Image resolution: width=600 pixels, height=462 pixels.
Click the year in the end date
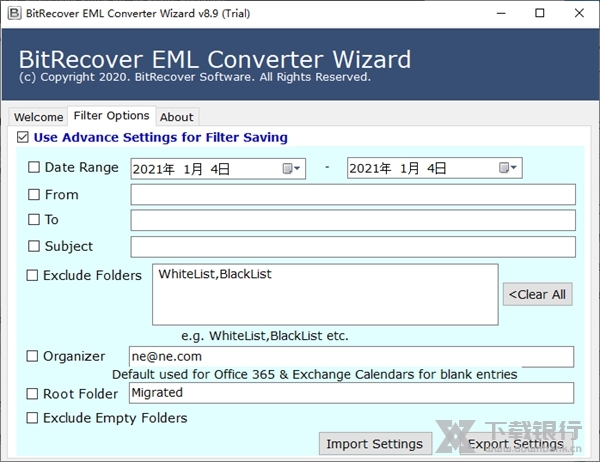click(x=370, y=168)
